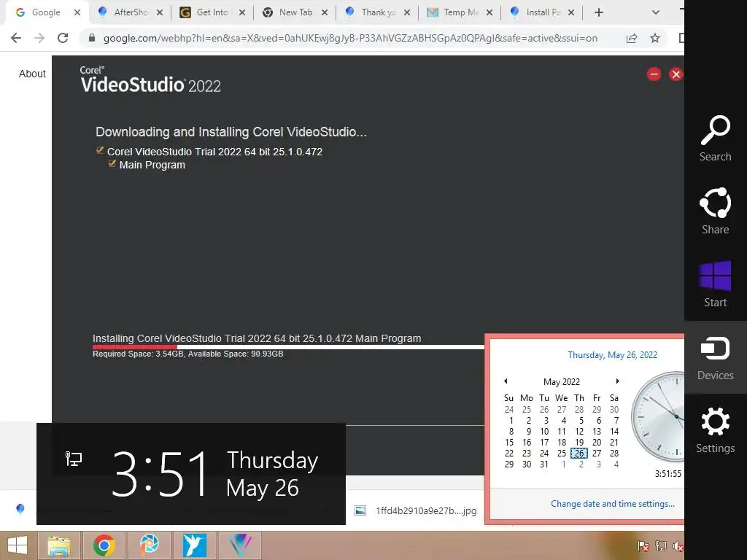Screen dimensions: 747x560
Task: Click the jpg file icon in downloads bar
Action: tap(360, 510)
